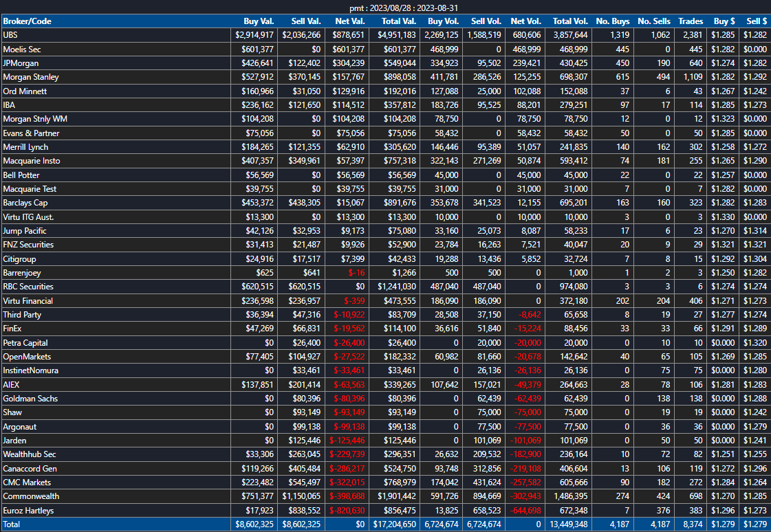Select the OpenMarkets broker name
The height and width of the screenshot is (532, 771).
[27, 357]
